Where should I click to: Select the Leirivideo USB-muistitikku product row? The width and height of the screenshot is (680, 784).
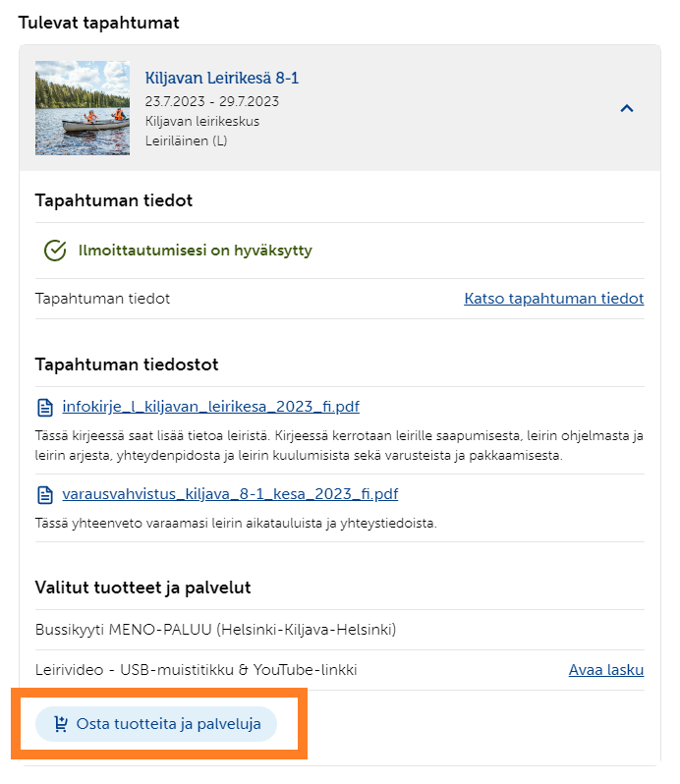point(339,670)
